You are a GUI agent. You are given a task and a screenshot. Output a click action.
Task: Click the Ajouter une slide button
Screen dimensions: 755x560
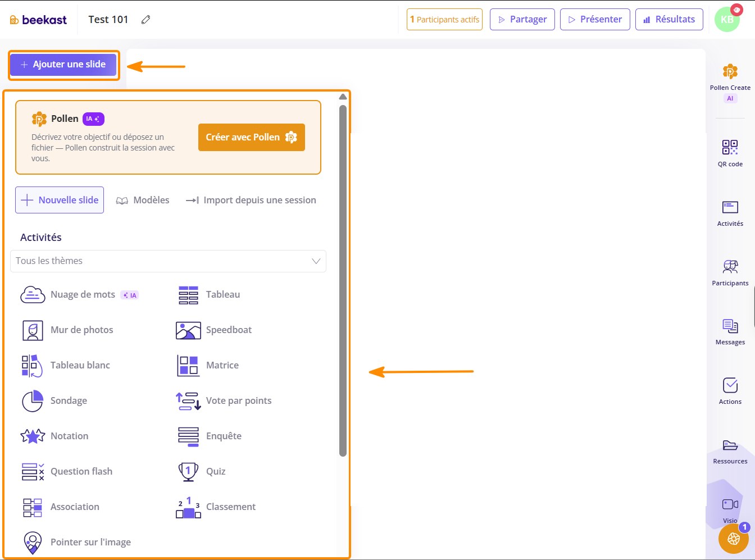point(63,65)
